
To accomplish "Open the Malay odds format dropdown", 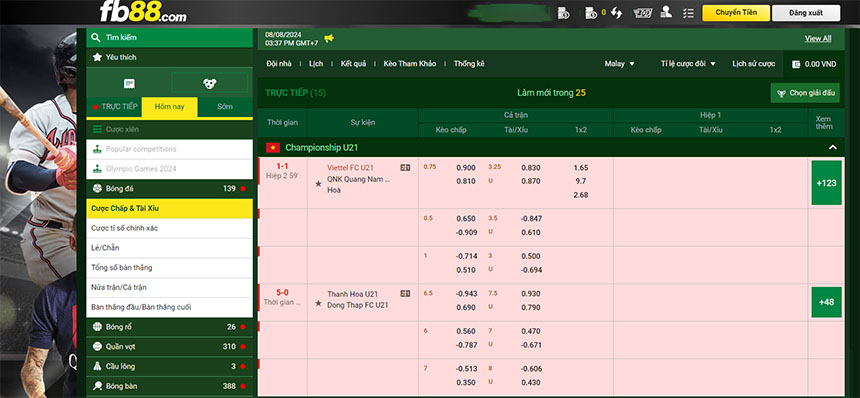I will pyautogui.click(x=619, y=64).
